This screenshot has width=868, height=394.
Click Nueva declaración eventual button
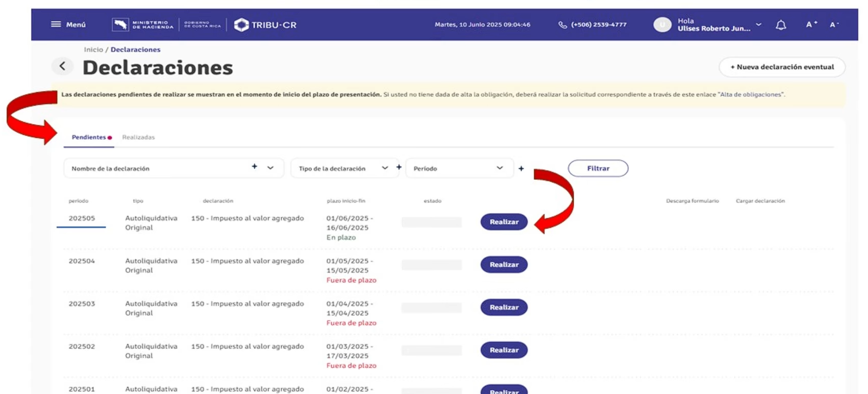782,67
